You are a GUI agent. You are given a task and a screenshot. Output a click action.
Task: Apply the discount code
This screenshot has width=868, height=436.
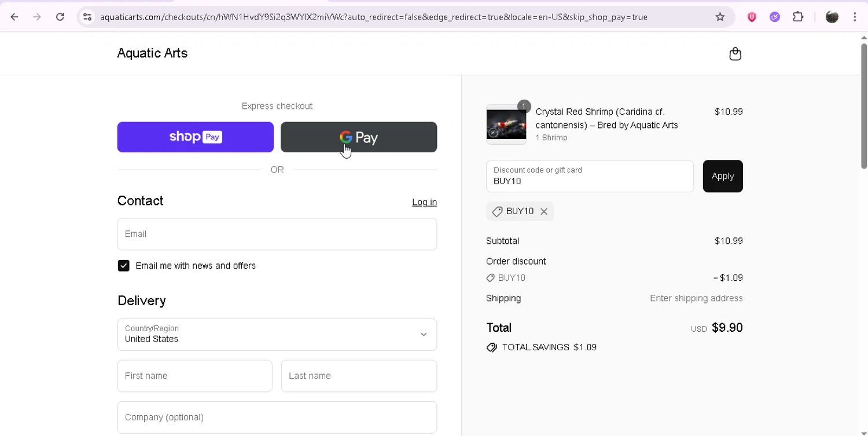coord(723,176)
